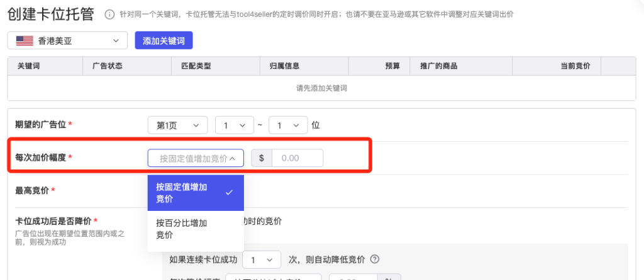Screen dimensions: 644x280
Task: Click the checkmark on selected 按固定值增加竞价 option
Action: pyautogui.click(x=229, y=193)
